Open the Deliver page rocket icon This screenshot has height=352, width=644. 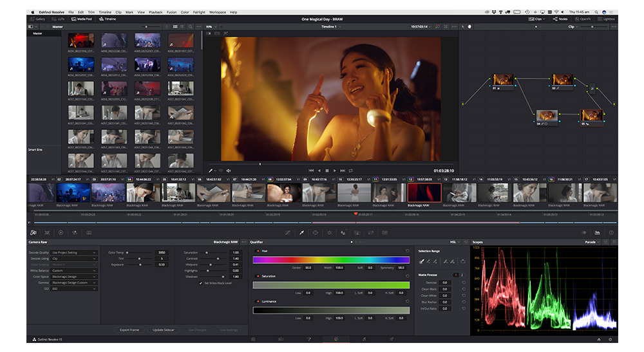pos(392,338)
